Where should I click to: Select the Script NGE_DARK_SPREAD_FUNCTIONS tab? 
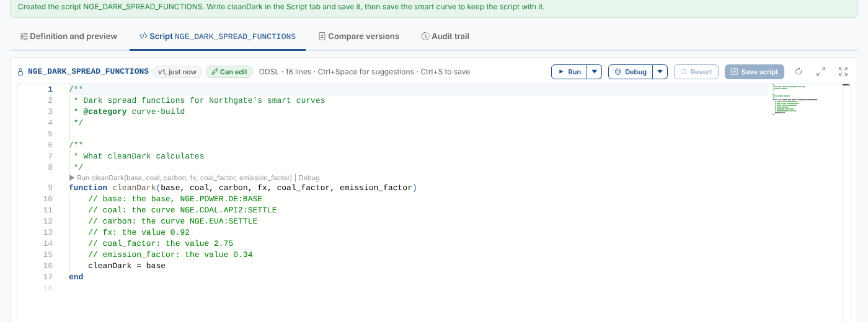[x=218, y=37]
